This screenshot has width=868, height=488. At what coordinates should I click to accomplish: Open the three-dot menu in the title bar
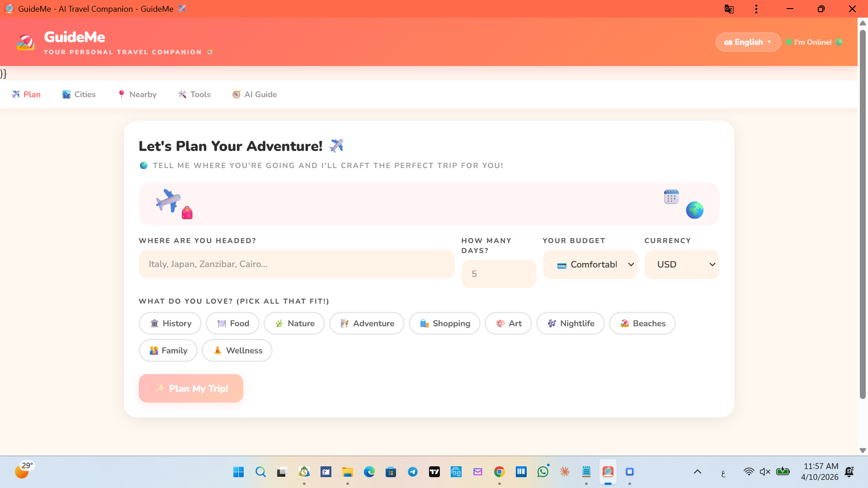tap(756, 9)
